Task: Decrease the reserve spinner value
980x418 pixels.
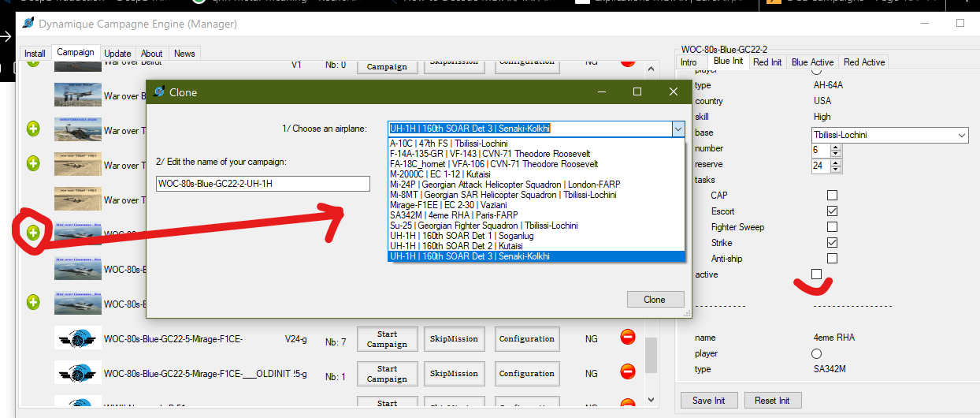Action: coord(835,169)
